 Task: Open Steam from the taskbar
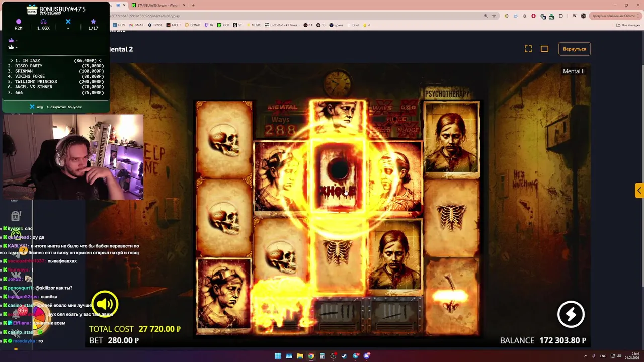345,356
